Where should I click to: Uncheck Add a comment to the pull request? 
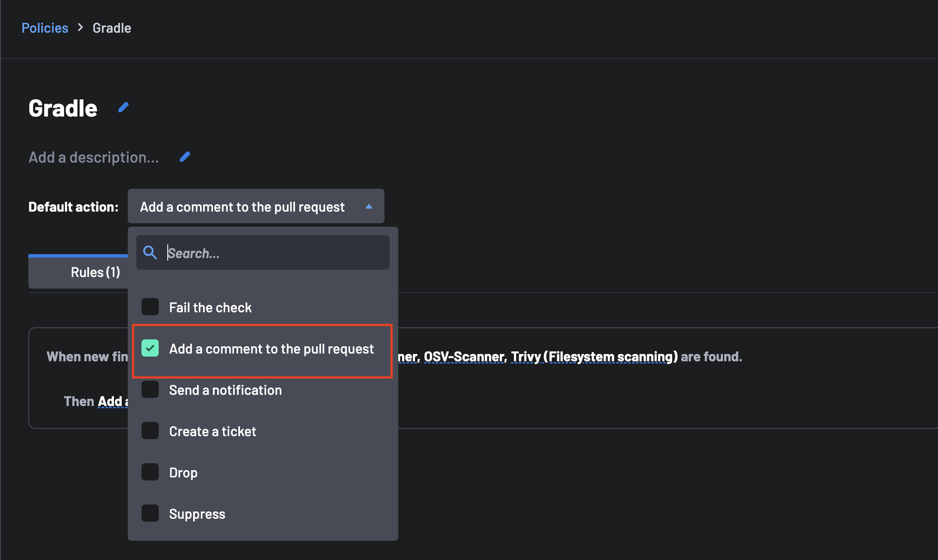click(150, 348)
